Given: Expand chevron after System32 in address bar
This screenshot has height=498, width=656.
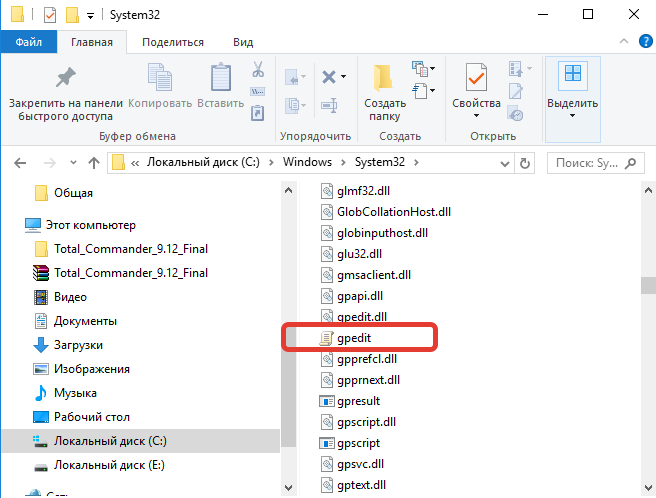Looking at the screenshot, I should coord(416,162).
